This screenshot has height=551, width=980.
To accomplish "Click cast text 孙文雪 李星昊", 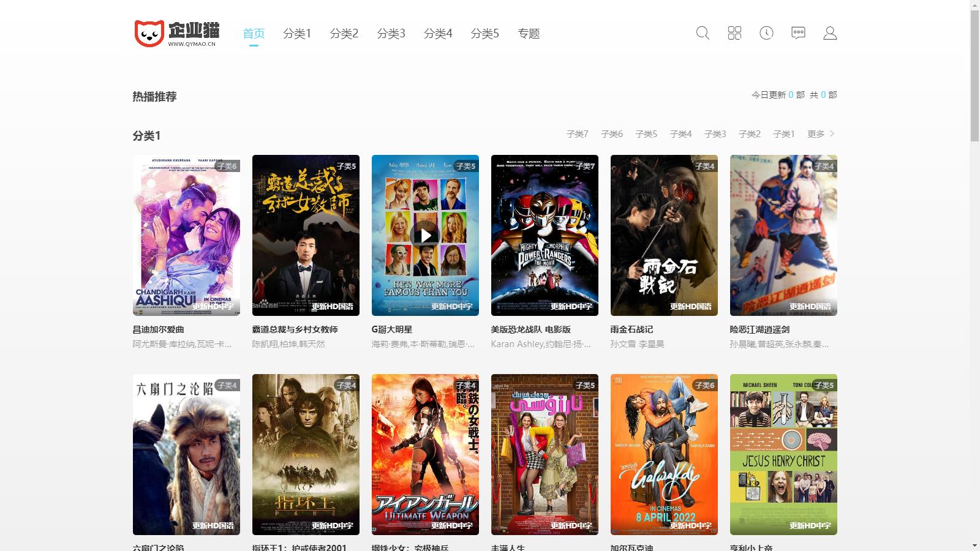I will [x=637, y=344].
